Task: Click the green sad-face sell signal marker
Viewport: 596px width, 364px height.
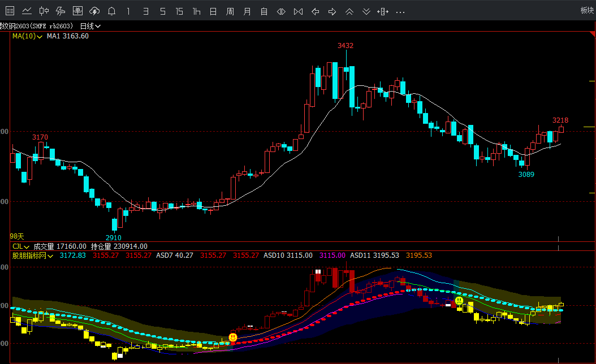Action: (x=459, y=301)
